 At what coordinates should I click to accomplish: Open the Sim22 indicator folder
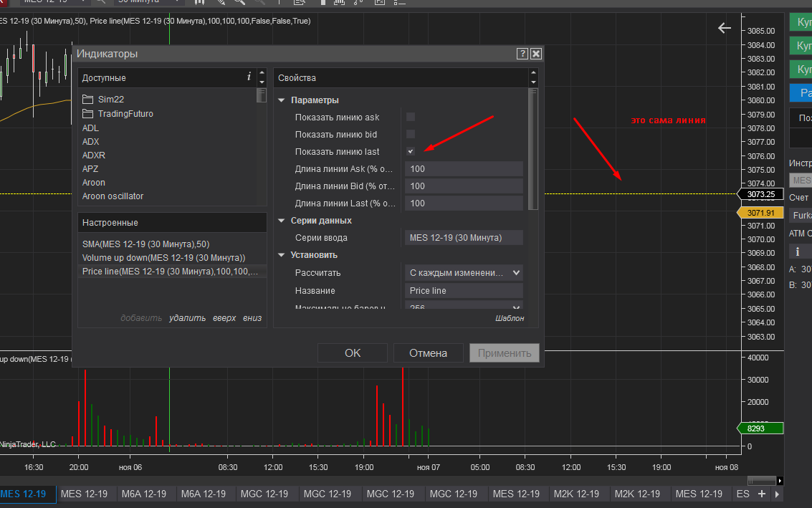click(x=111, y=100)
